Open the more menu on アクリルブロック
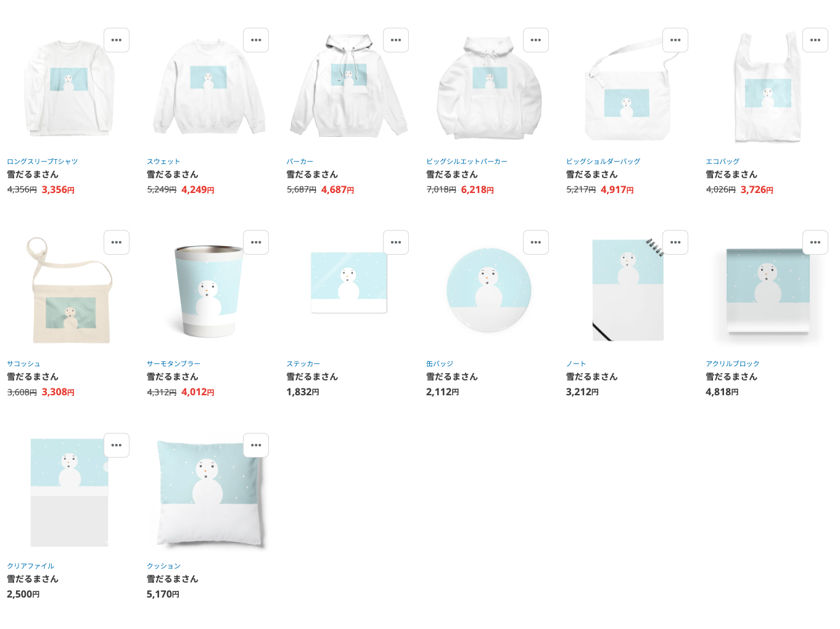The height and width of the screenshot is (629, 840). (x=815, y=242)
